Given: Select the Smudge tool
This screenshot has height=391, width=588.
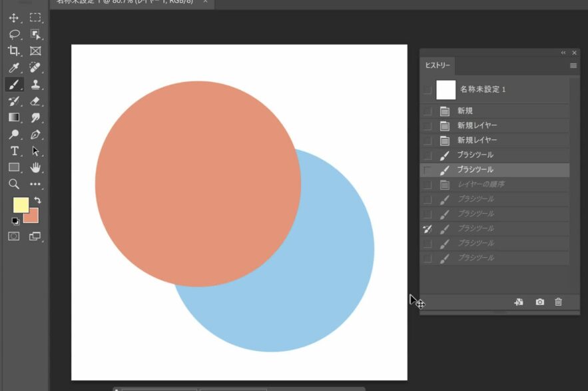Looking at the screenshot, I should [35, 117].
